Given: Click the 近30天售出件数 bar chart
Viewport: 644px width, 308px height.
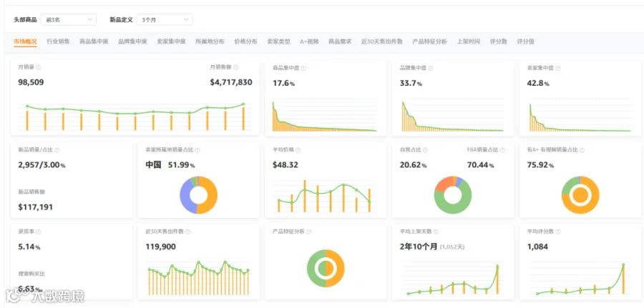Looking at the screenshot, I should click(x=199, y=278).
